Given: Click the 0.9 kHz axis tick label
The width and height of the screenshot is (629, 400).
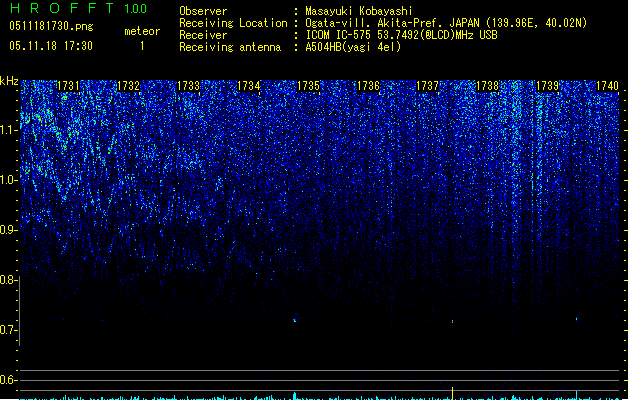Looking at the screenshot, I should pyautogui.click(x=8, y=230).
